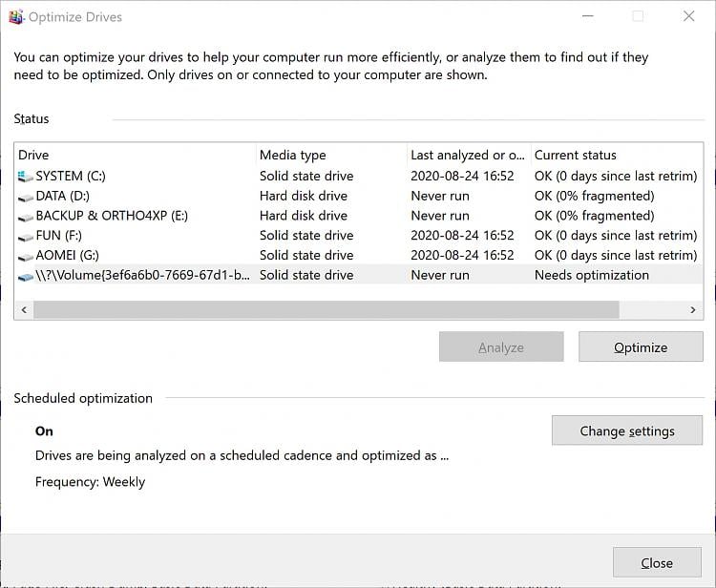
Task: Click the DATA (D:) drive icon
Action: click(25, 197)
